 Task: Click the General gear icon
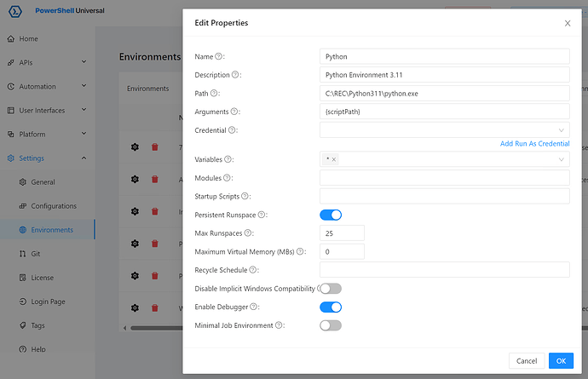23,182
